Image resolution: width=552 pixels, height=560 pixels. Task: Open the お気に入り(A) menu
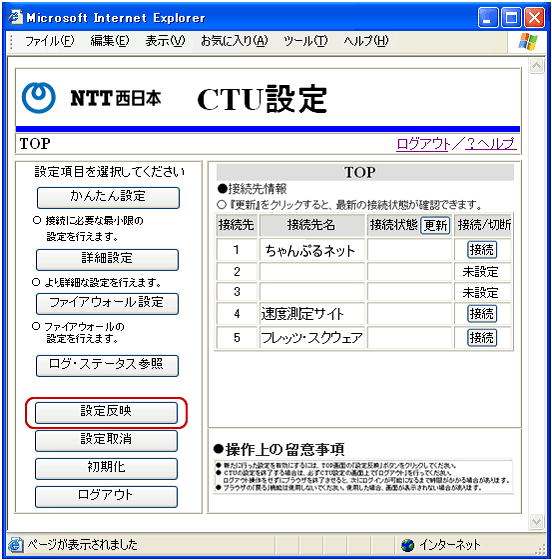234,41
